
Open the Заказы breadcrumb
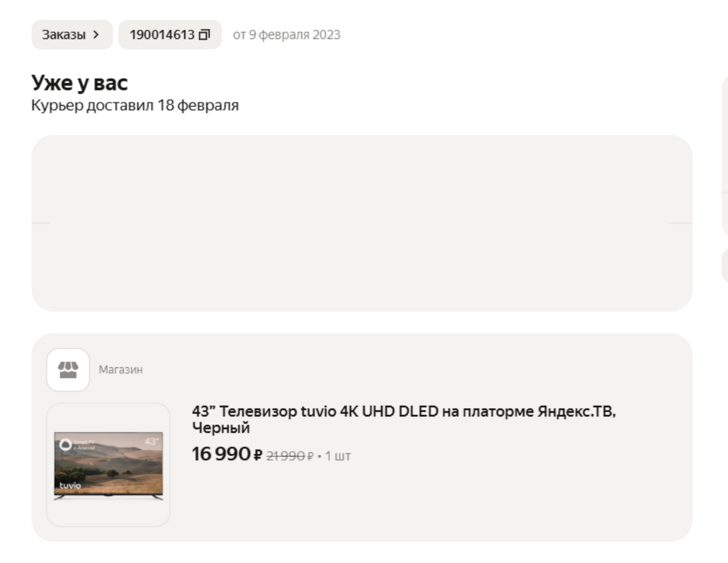[64, 35]
